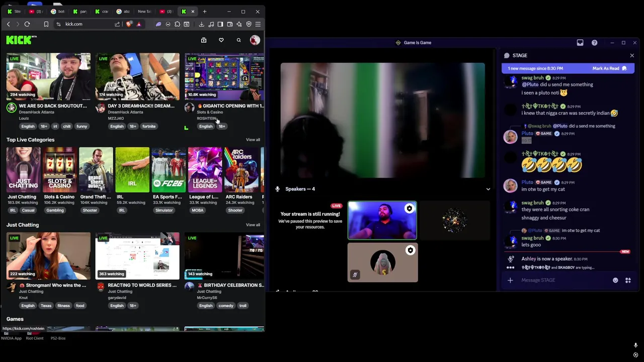Share the page from the address bar
This screenshot has height=362, width=644.
coord(117,24)
